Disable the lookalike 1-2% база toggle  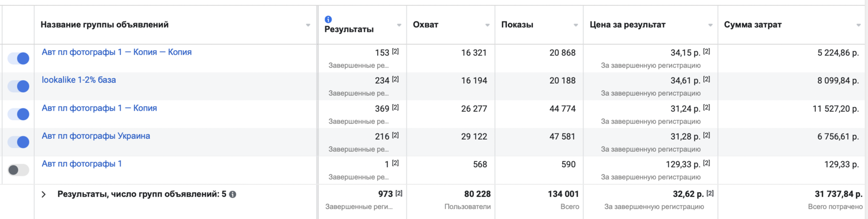[x=18, y=86]
